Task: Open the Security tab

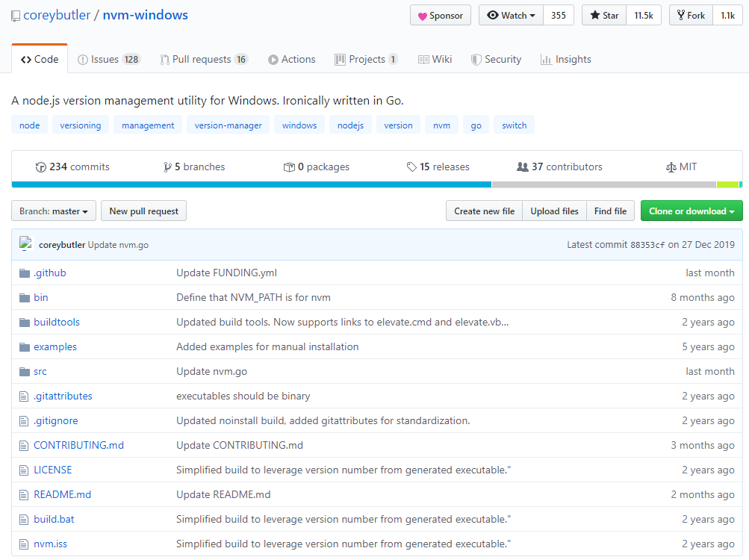Action: coord(497,59)
